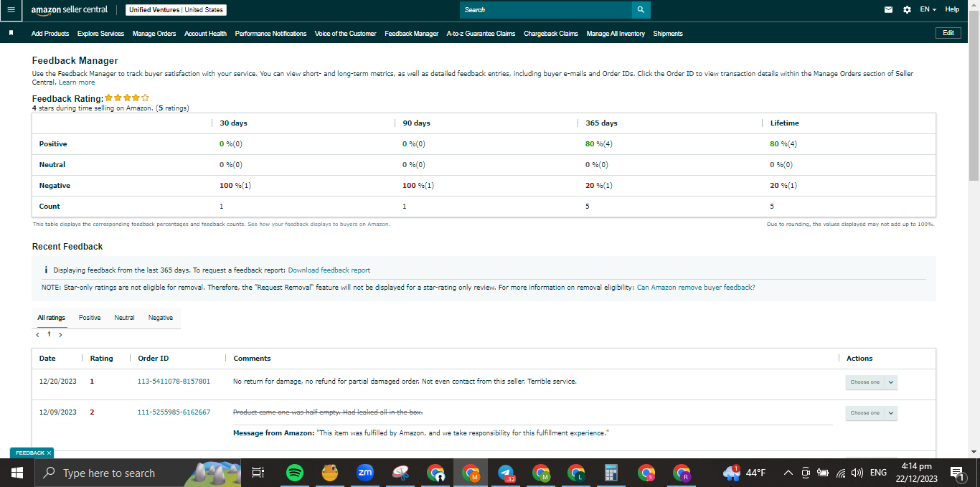This screenshot has height=487, width=980.
Task: Open Performance Notifications menu item
Action: click(270, 34)
